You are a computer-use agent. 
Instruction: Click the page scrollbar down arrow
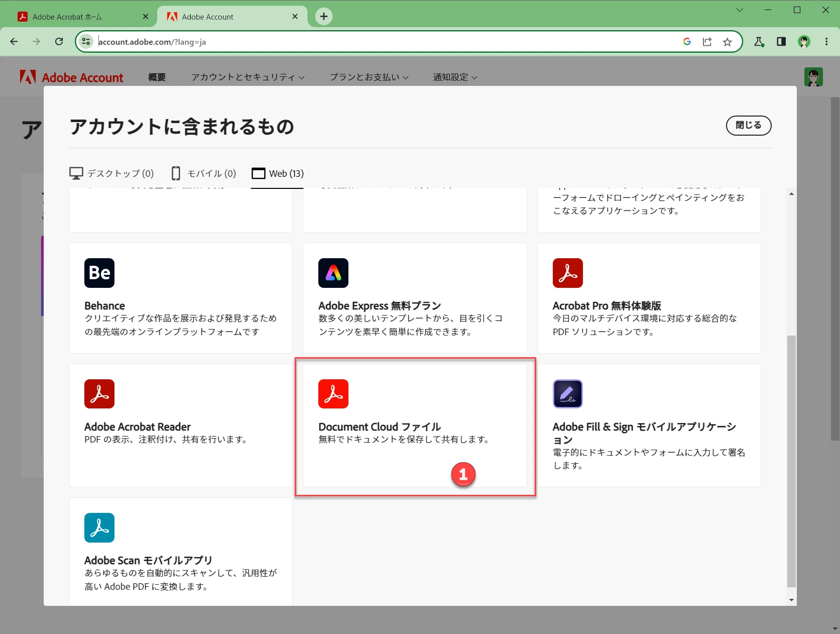click(835, 628)
